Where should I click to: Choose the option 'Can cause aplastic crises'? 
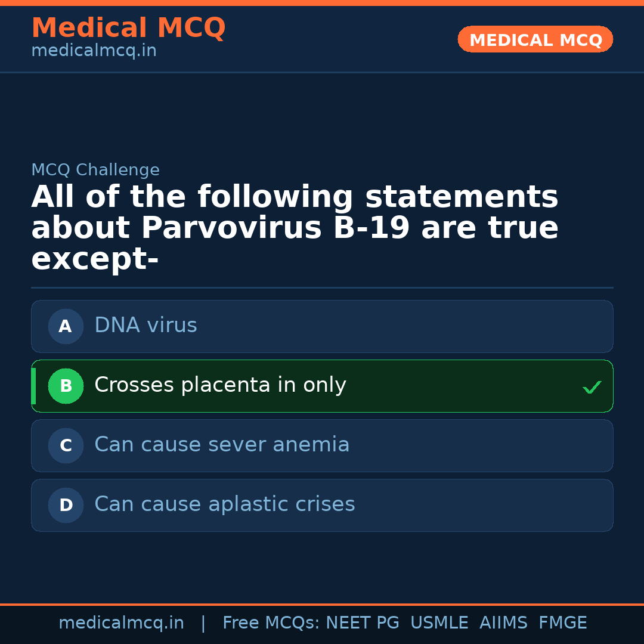(224, 504)
